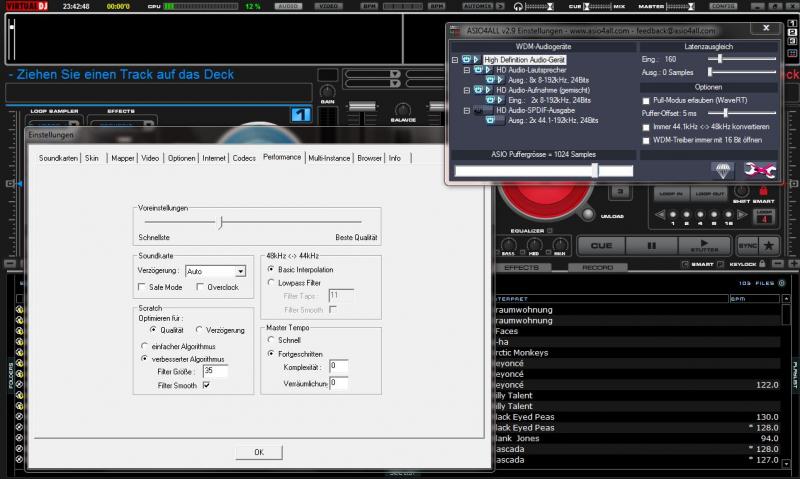This screenshot has width=800, height=479.
Task: Toggle the Pull-Modus erlauben (WaveRT) checkbox
Action: (x=646, y=100)
